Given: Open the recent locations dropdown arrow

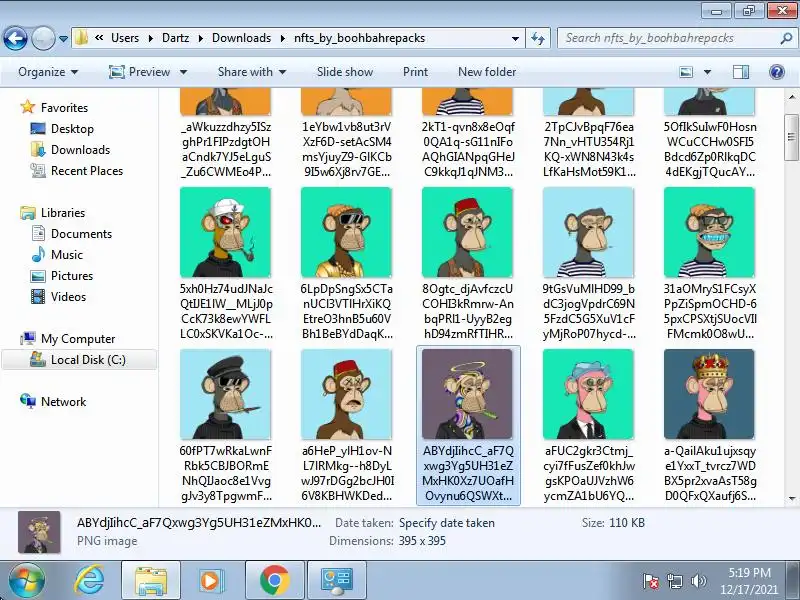Looking at the screenshot, I should coord(63,39).
